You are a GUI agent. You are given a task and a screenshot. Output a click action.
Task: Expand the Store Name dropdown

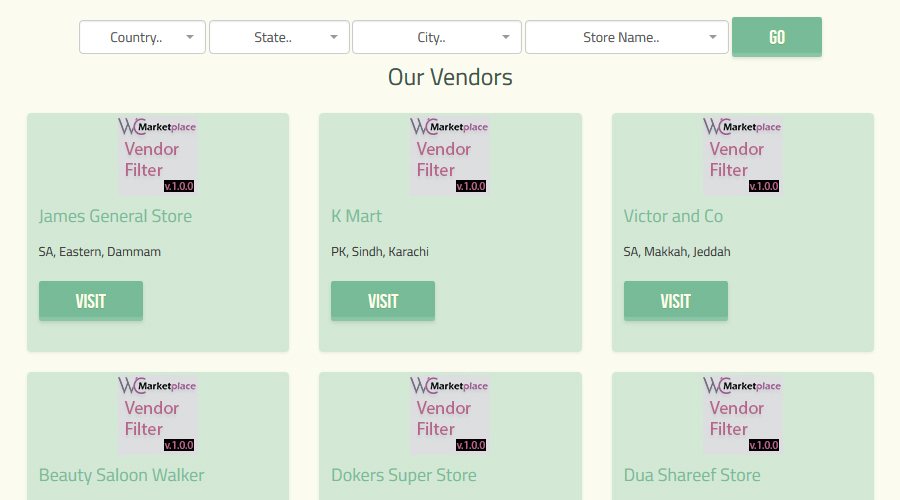click(626, 38)
